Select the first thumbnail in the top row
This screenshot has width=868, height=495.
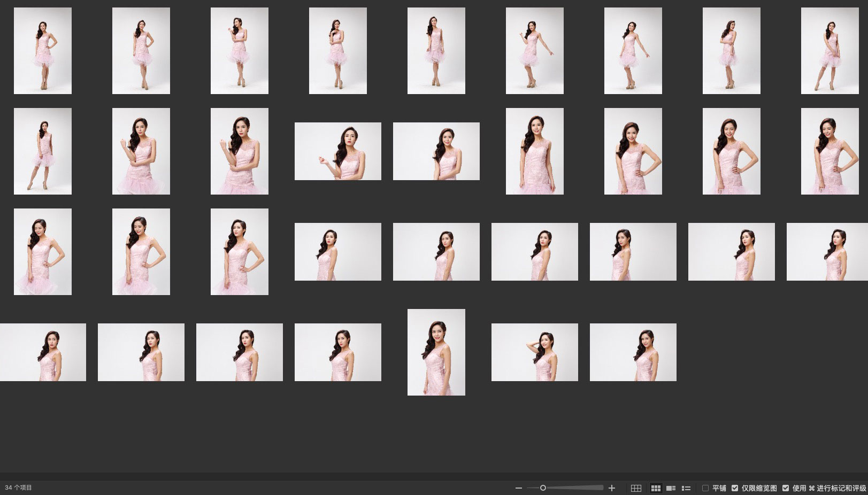point(43,51)
